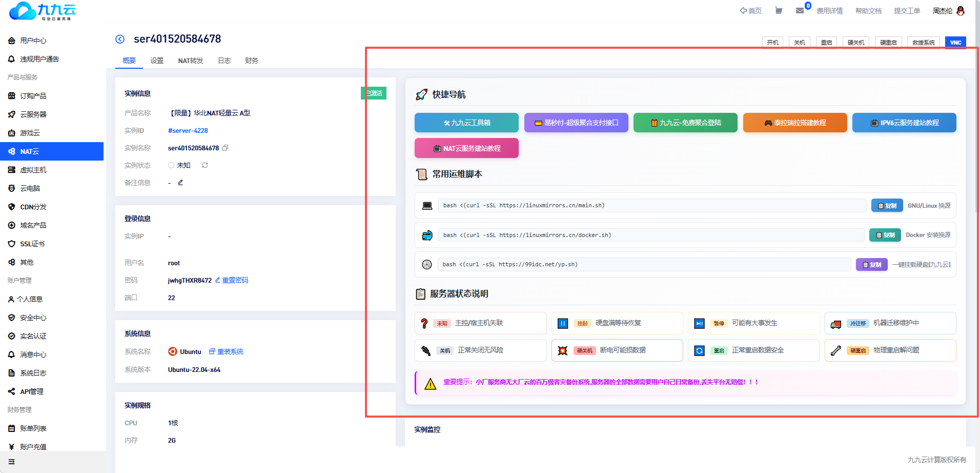This screenshot has width=980, height=473.
Task: Open the #server-4228 instance ID link
Action: [188, 131]
